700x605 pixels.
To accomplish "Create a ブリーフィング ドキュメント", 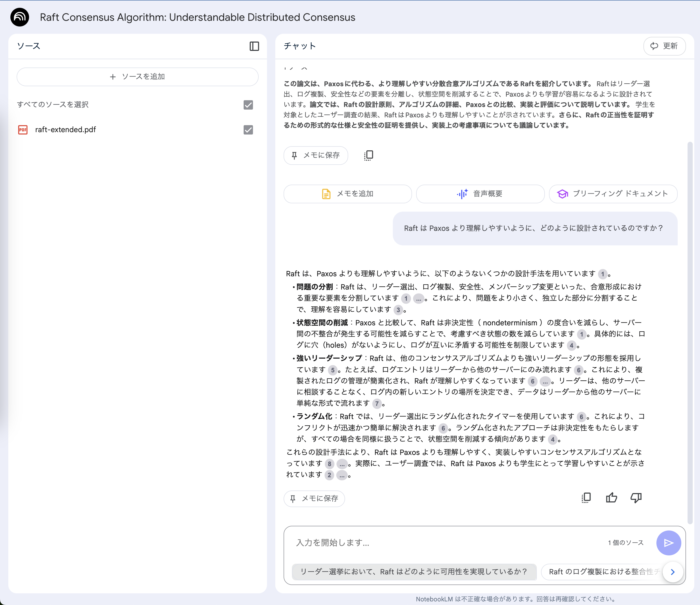I will 613,194.
